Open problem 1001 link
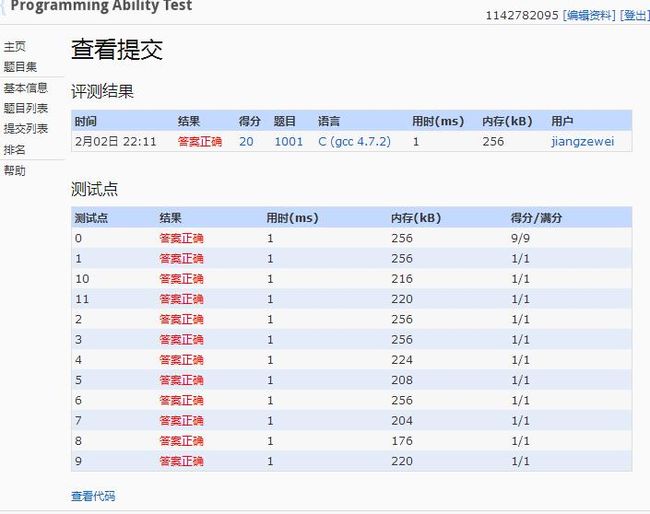 point(289,142)
